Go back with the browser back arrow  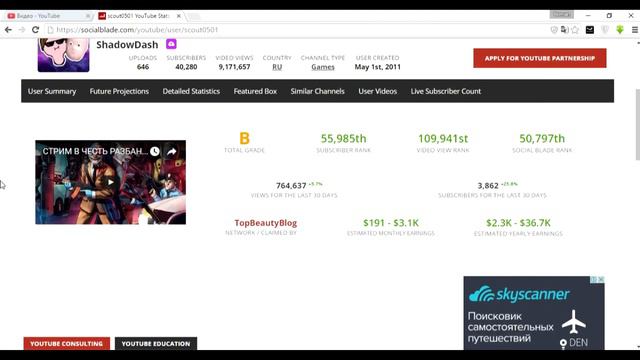[8, 30]
